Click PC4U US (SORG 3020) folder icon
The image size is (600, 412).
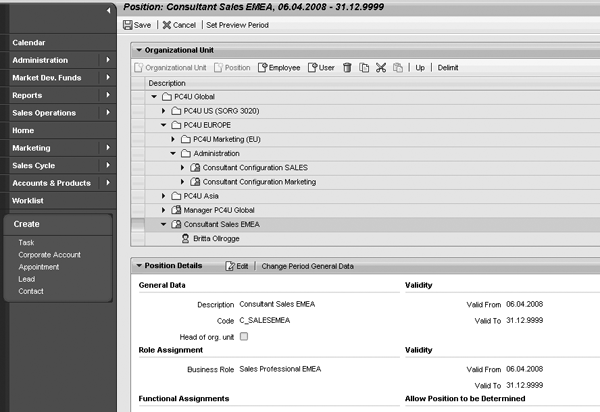tap(176, 111)
